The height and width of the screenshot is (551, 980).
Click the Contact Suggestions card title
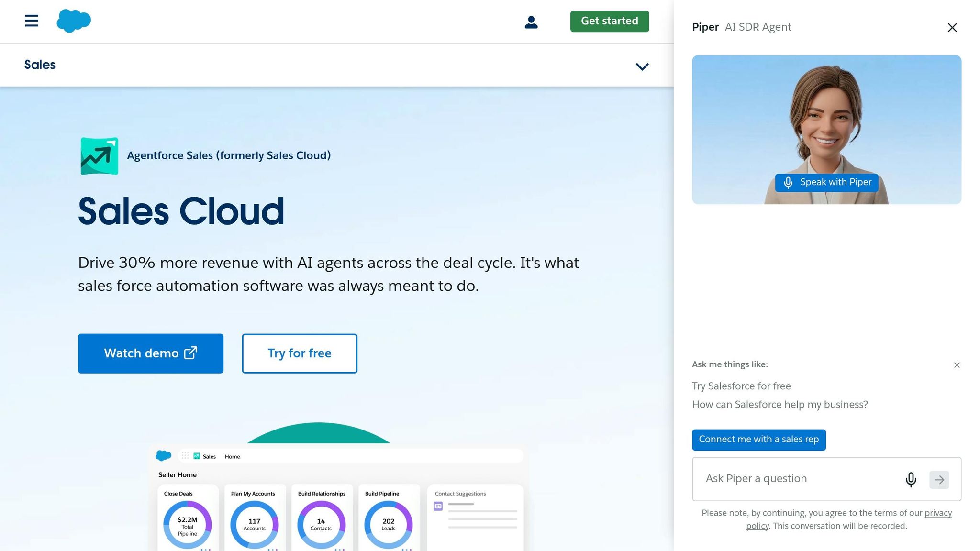click(460, 494)
